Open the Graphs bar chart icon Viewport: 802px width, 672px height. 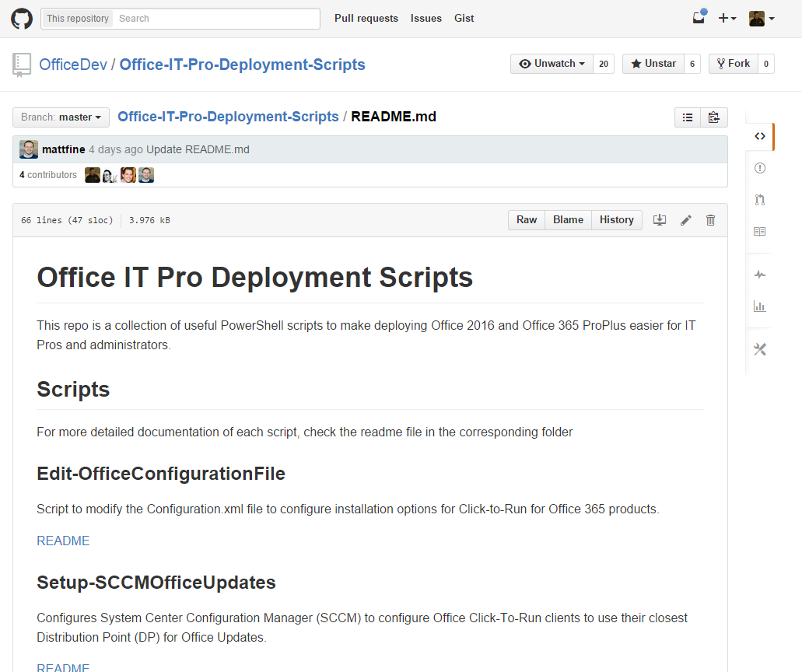[x=759, y=306]
